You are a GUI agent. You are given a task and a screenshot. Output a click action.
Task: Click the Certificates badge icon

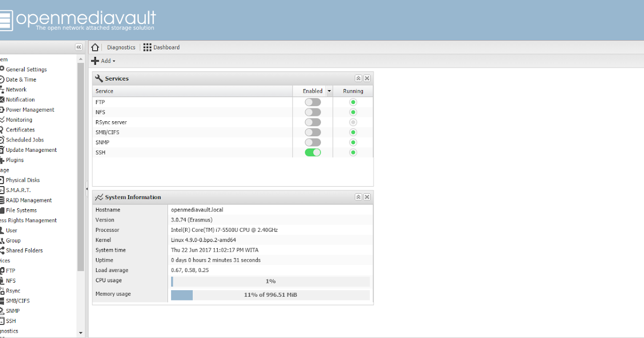point(2,130)
